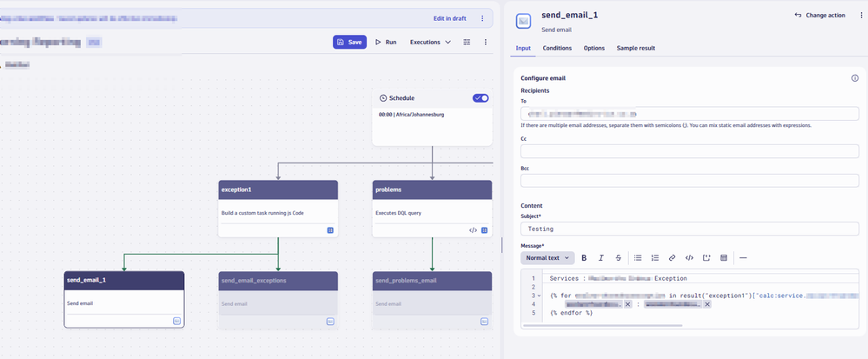The width and height of the screenshot is (868, 359).
Task: Apply italic formatting in message editor
Action: [x=601, y=258]
